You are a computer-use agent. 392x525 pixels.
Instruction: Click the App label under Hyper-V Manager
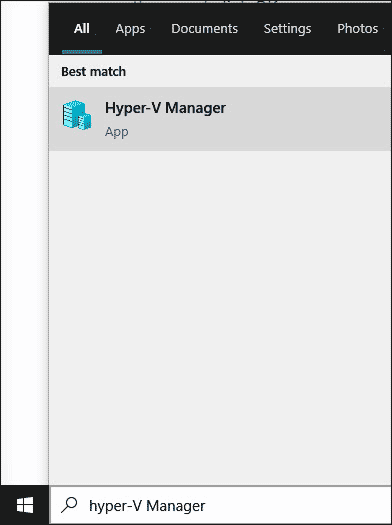click(x=116, y=132)
